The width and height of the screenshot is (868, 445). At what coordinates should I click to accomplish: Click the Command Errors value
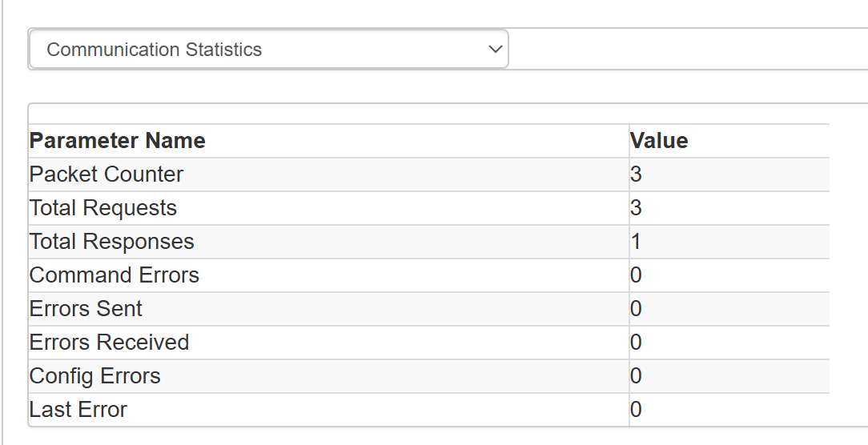click(x=636, y=275)
